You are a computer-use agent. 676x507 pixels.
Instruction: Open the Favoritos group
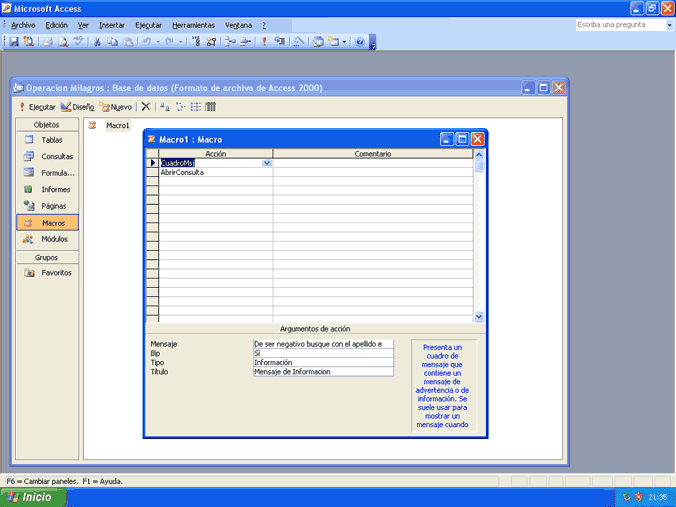pos(47,272)
